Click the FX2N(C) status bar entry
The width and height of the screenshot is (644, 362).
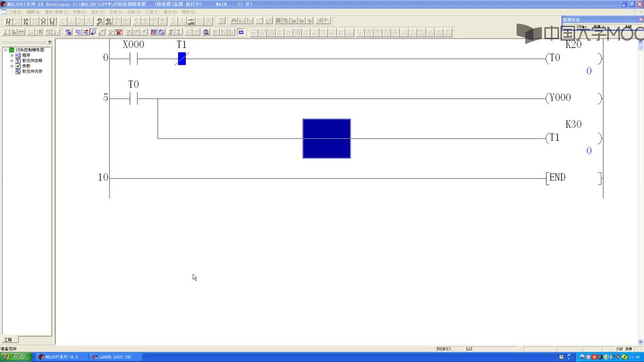443,349
